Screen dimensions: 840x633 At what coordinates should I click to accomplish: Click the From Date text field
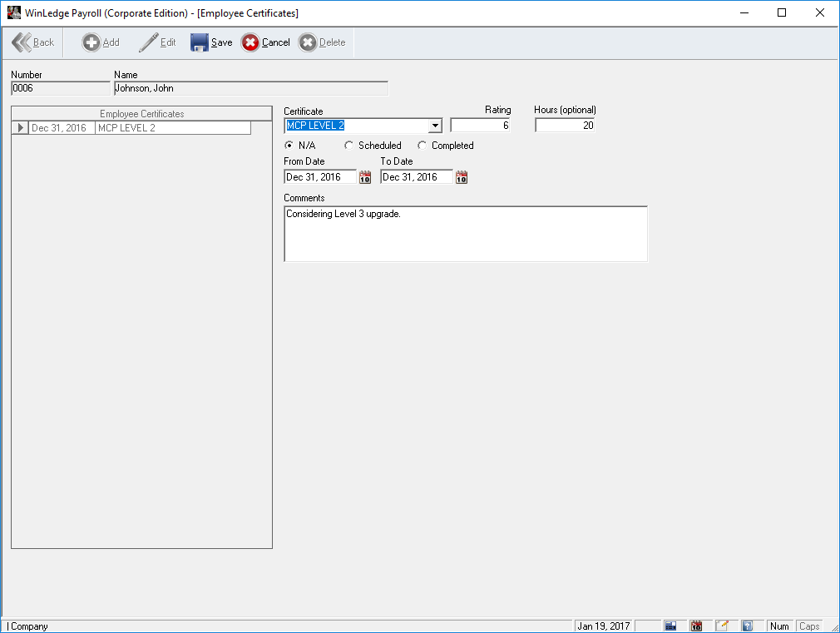point(319,177)
